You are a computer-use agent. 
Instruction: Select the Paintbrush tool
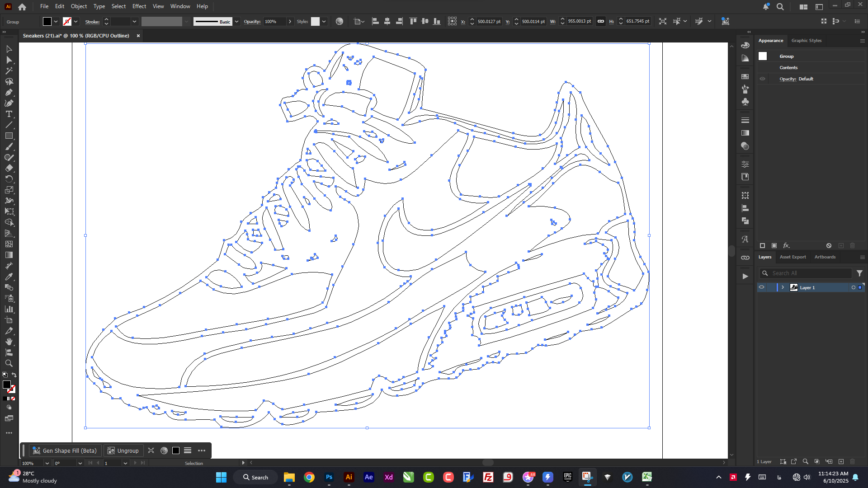(x=9, y=146)
